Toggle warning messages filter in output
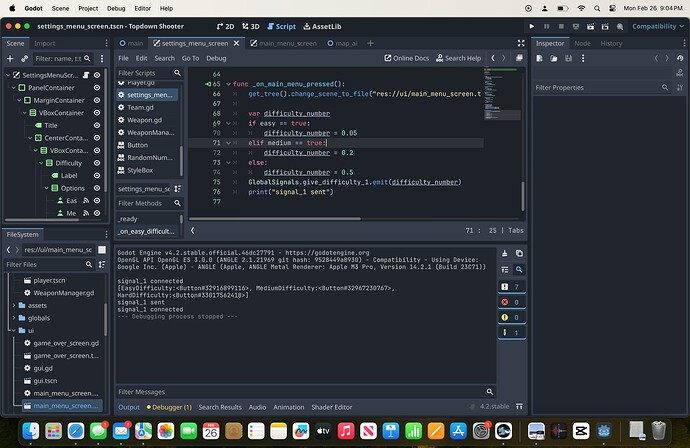Image resolution: width=690 pixels, height=448 pixels. click(511, 317)
